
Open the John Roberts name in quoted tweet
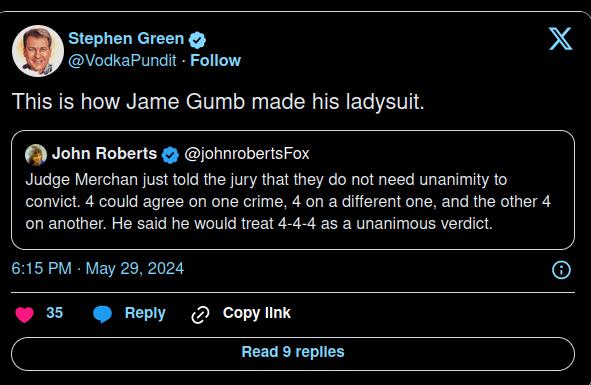(104, 153)
